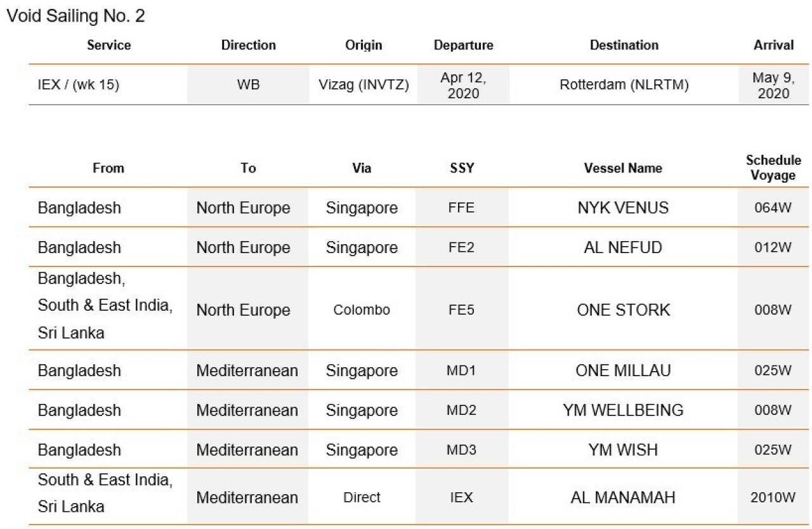Select the Direction column header

tap(248, 45)
